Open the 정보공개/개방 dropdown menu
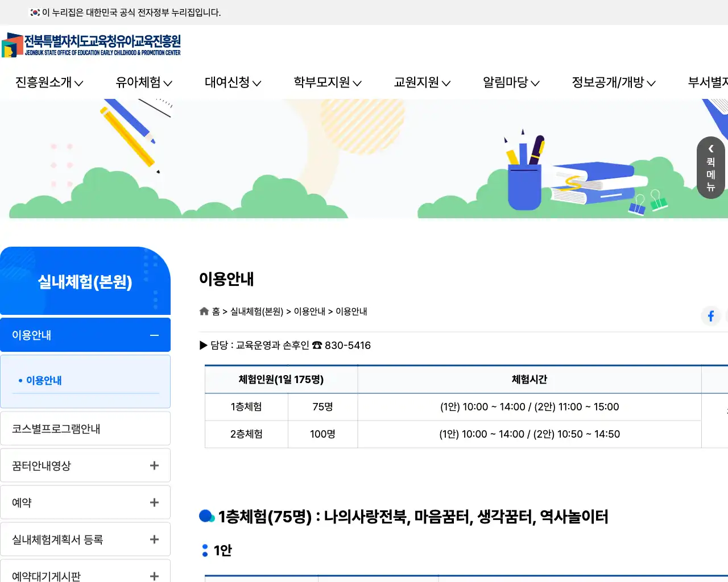 [614, 82]
